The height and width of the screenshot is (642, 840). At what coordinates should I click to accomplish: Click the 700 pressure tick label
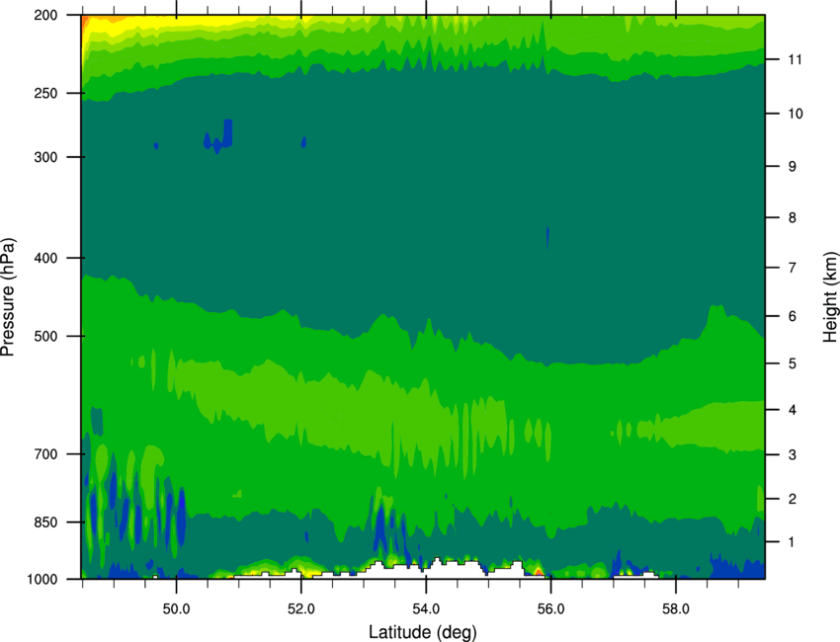45,454
